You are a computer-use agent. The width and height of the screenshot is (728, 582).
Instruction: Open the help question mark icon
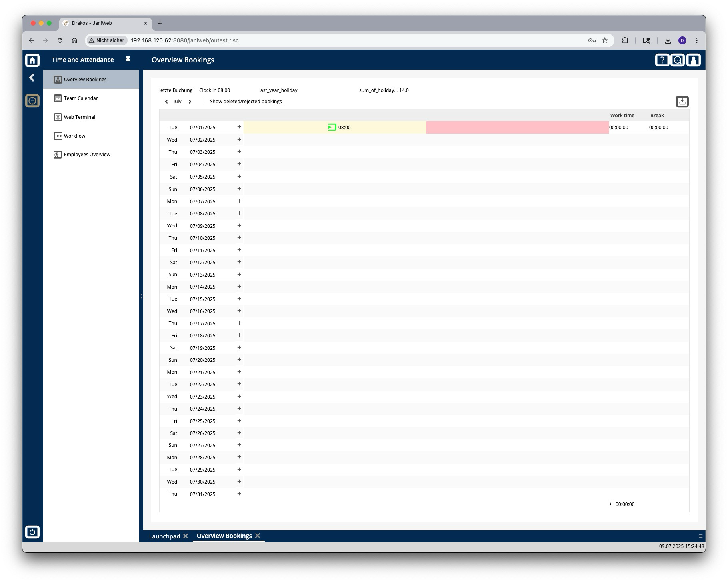(x=662, y=60)
